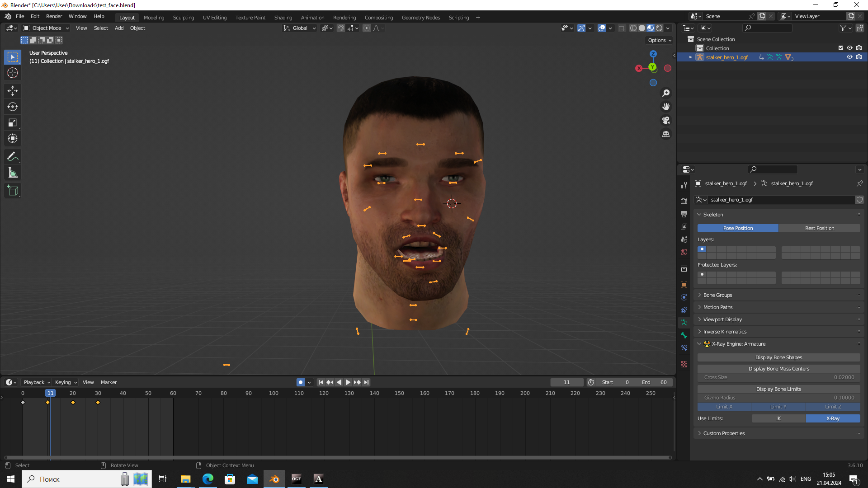Viewport: 868px width, 488px height.
Task: Disable the X-Ray button under Use Limits
Action: [833, 418]
